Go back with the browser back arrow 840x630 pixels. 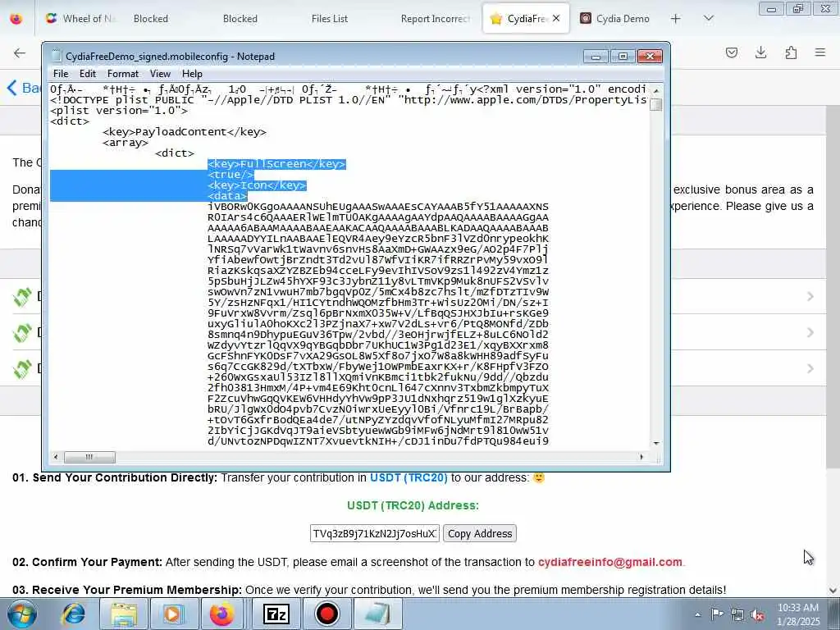pos(20,52)
